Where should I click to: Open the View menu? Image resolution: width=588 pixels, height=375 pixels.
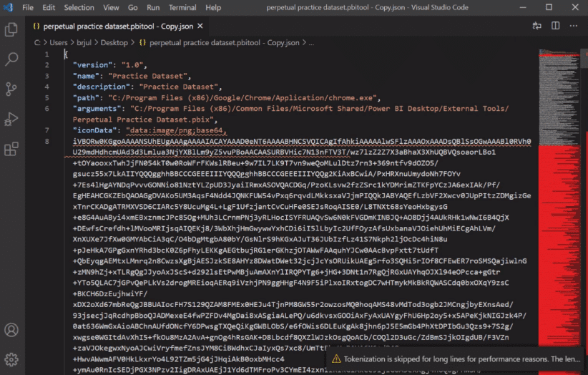tap(111, 7)
